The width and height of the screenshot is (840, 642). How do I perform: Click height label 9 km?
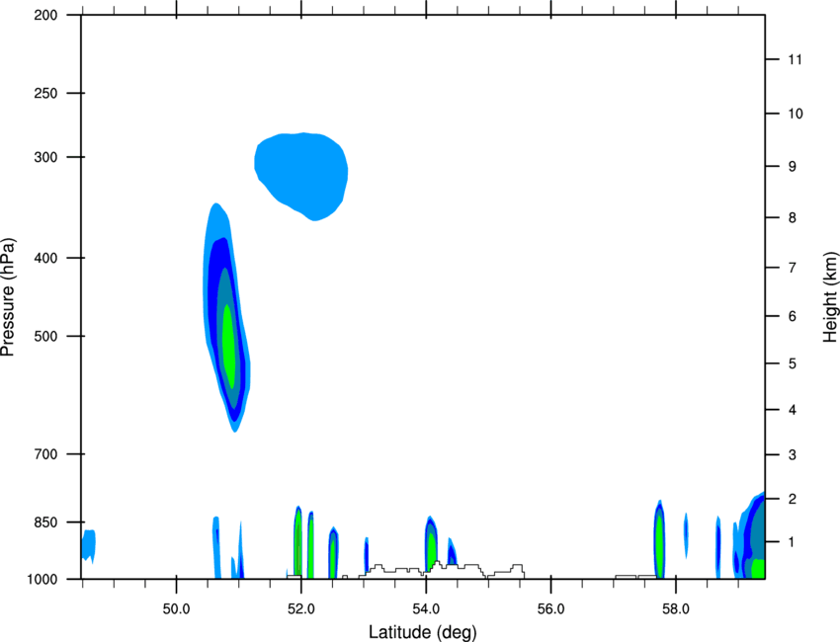coord(793,167)
